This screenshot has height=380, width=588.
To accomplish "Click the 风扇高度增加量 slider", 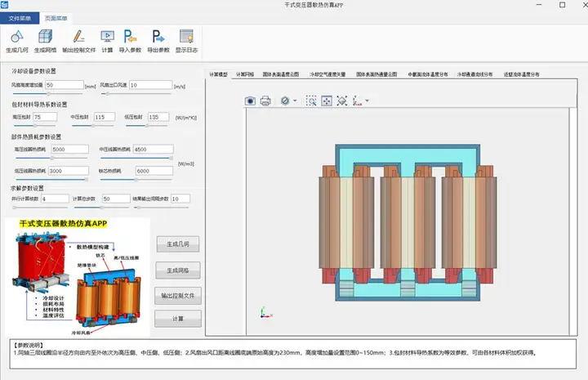I will [x=48, y=93].
